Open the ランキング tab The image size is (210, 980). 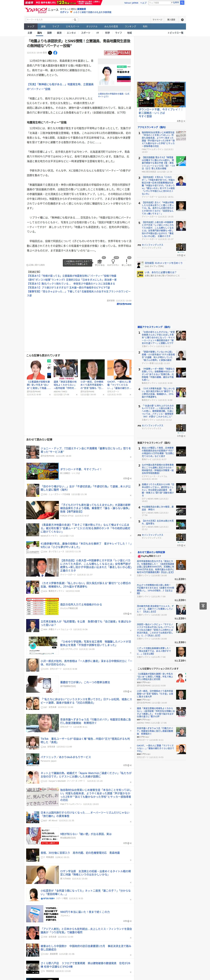[x=130, y=27]
